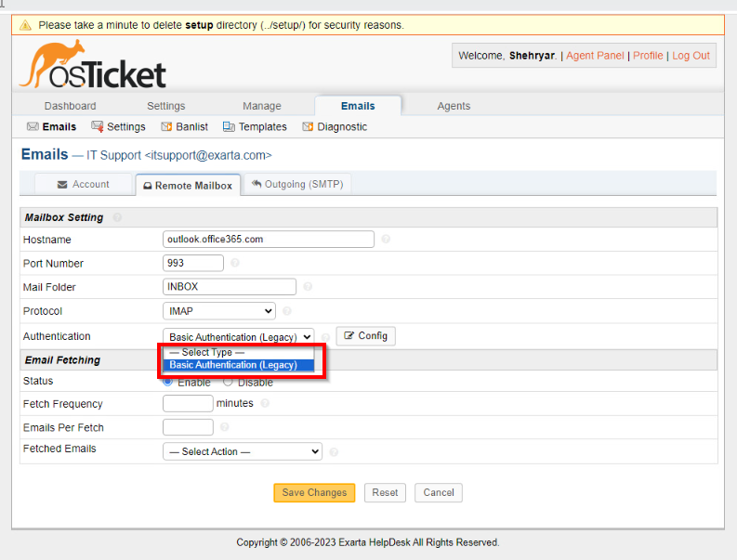Switch to the Outgoing (SMTP) tab
The height and width of the screenshot is (560, 737).
(297, 184)
